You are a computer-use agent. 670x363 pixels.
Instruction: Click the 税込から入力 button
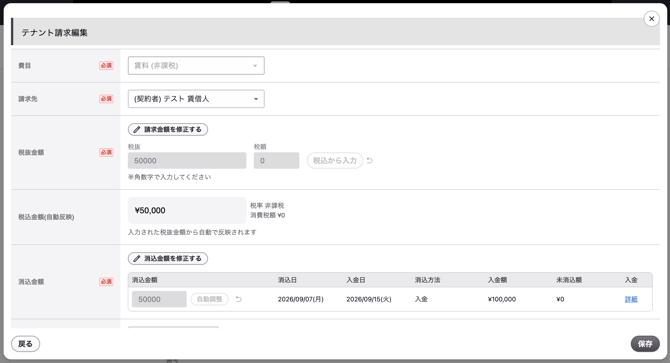[335, 161]
